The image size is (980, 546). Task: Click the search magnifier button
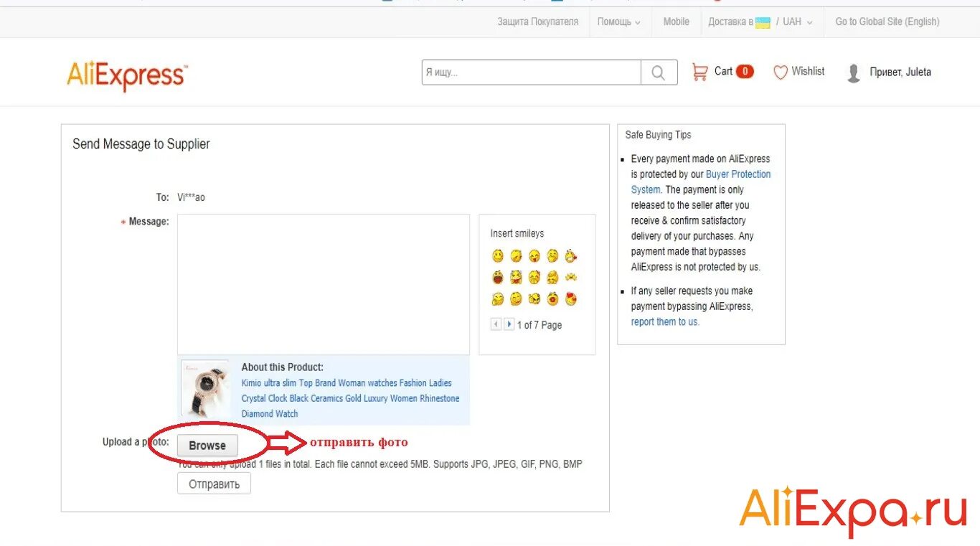[659, 72]
